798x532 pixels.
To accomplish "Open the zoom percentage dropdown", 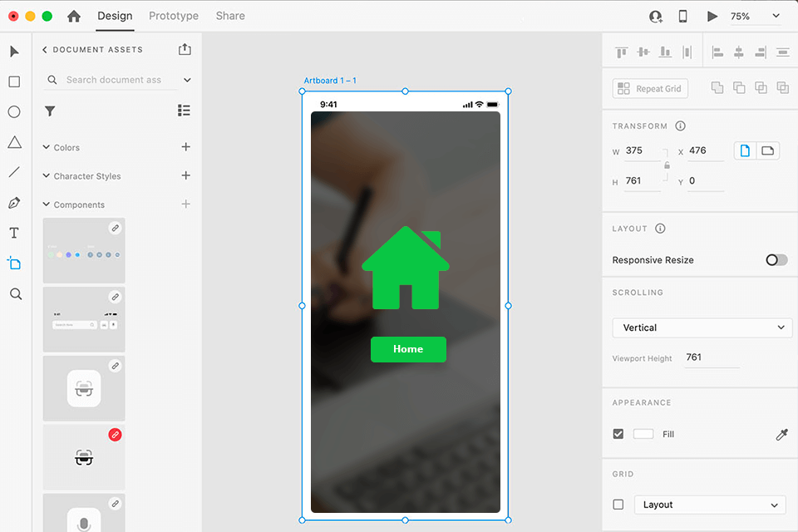I will [x=776, y=16].
